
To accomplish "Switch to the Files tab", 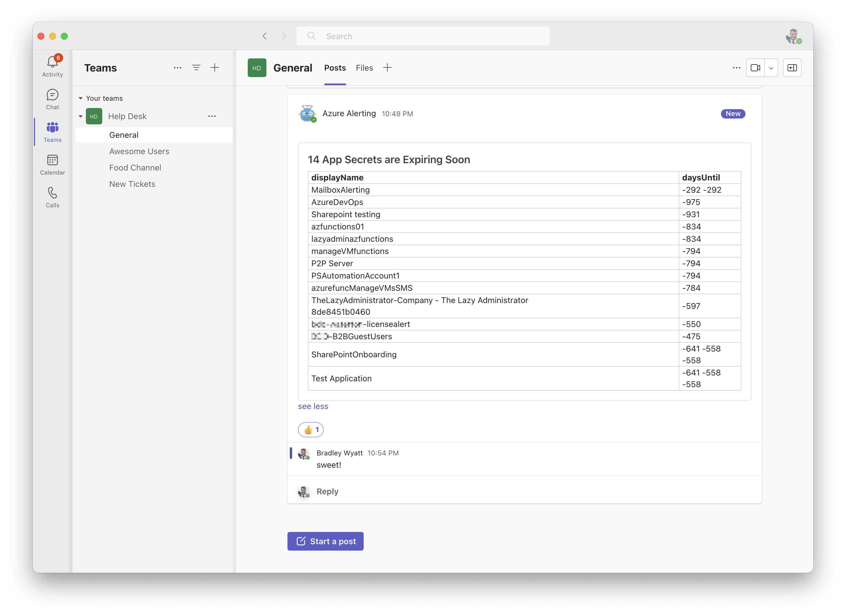I will click(364, 68).
